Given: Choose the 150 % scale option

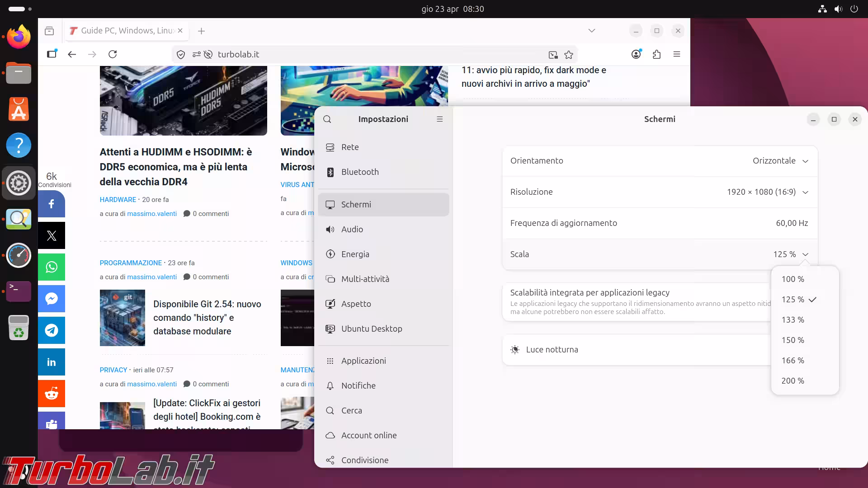Looking at the screenshot, I should click(793, 340).
